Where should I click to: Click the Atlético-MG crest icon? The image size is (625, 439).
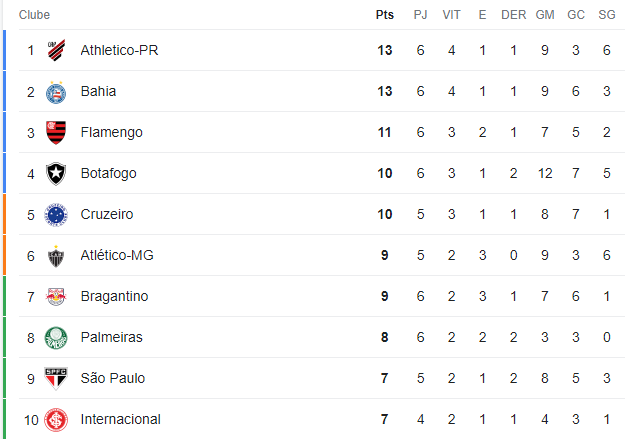pyautogui.click(x=56, y=256)
